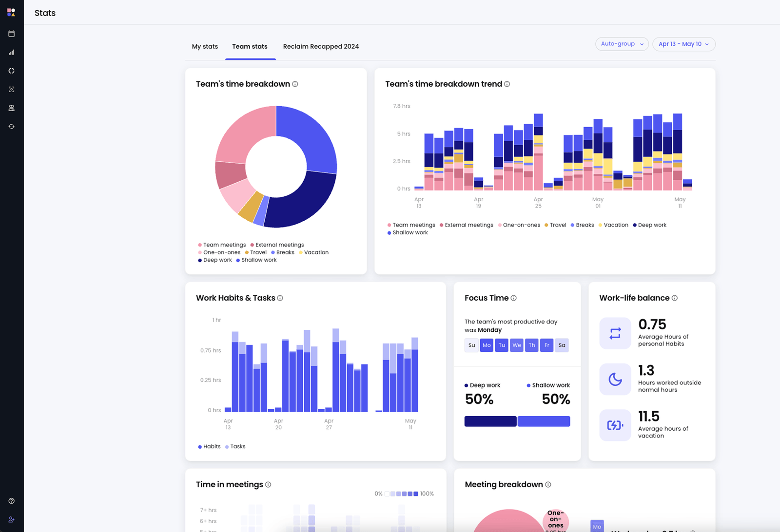Open the Reclaim Recapped 2024 tab

[321, 47]
